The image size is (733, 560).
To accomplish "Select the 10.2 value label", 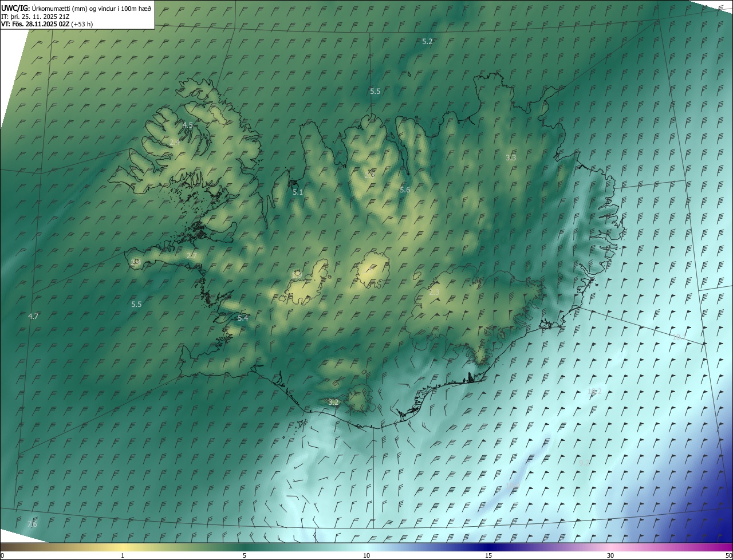I will (594, 392).
